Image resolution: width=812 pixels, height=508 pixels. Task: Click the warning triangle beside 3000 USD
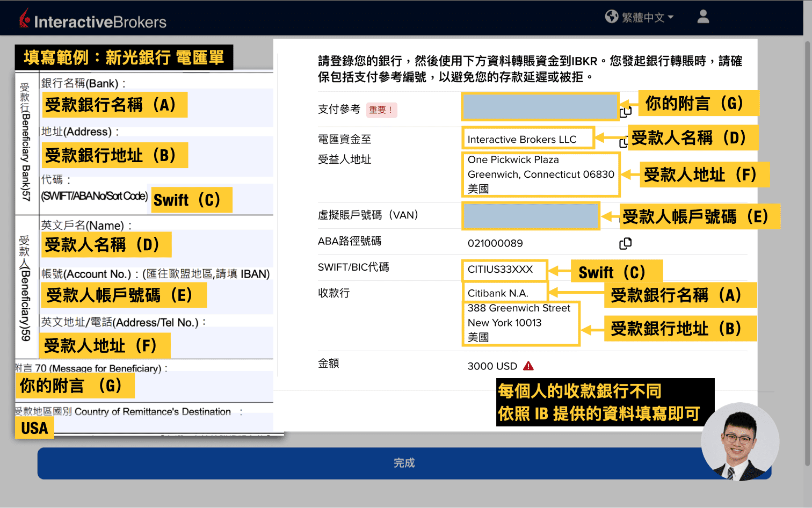528,365
